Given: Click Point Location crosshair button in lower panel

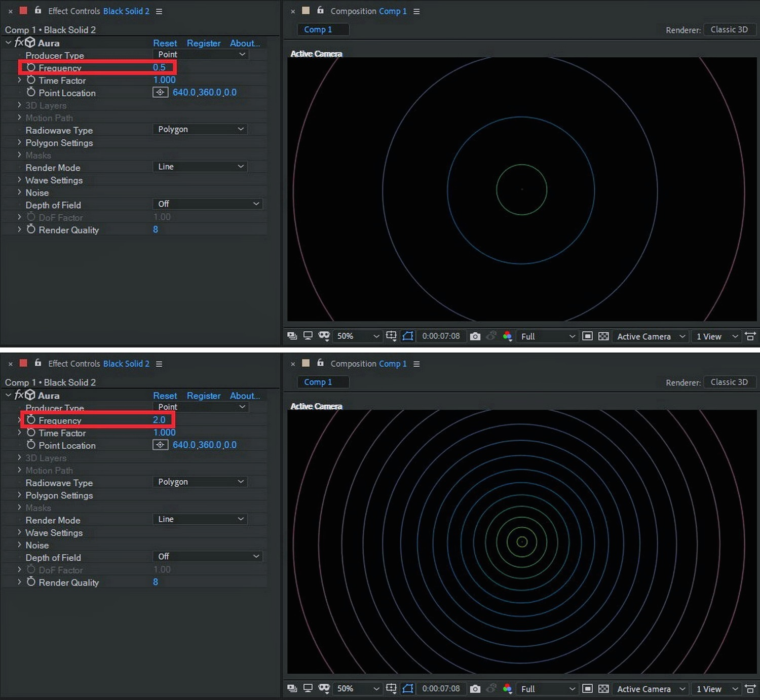Looking at the screenshot, I should [160, 445].
